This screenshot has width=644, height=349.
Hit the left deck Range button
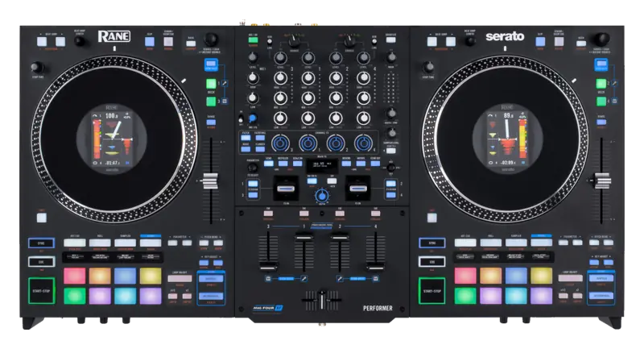[211, 122]
